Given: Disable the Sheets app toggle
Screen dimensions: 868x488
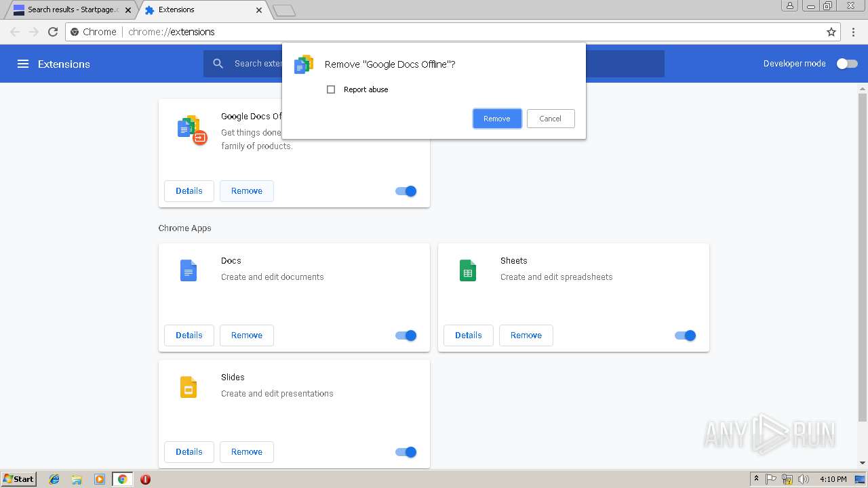Looking at the screenshot, I should tap(686, 335).
